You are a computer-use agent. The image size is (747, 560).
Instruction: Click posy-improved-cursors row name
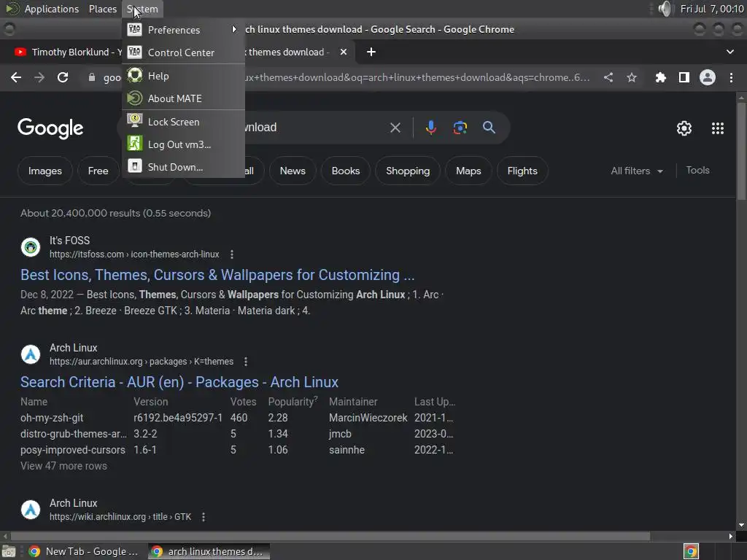coord(73,449)
